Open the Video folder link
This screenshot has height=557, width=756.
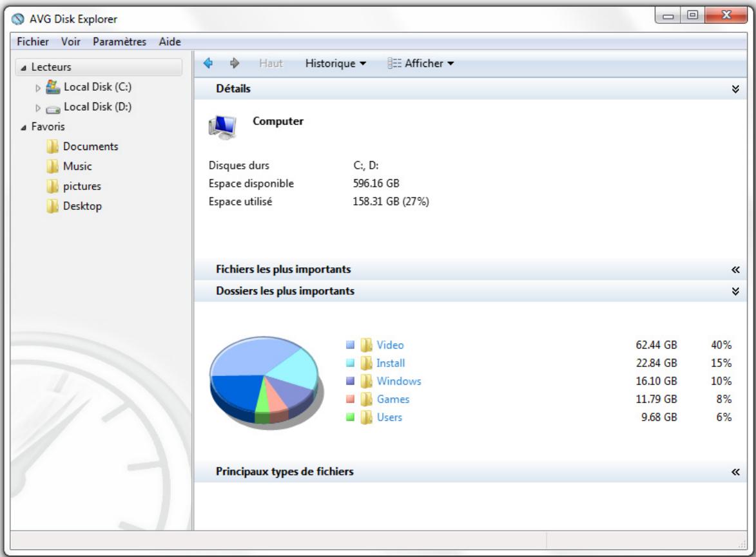pos(390,345)
